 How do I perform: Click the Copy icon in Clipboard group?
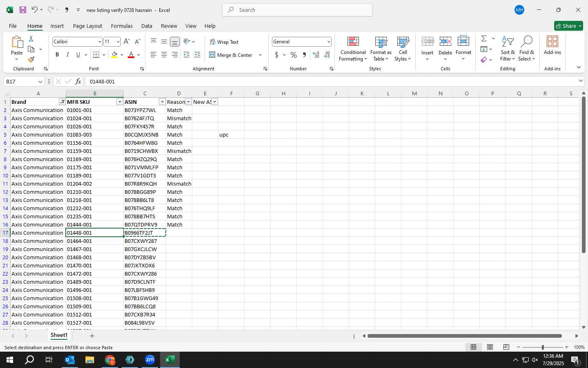coord(31,49)
